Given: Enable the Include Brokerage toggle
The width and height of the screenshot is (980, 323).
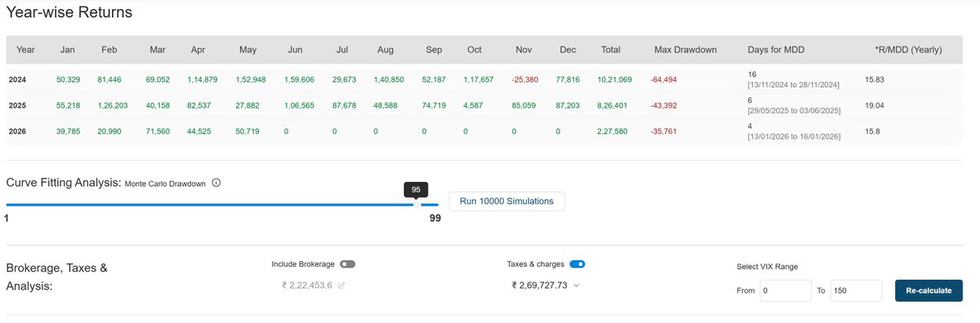Looking at the screenshot, I should coord(348,264).
